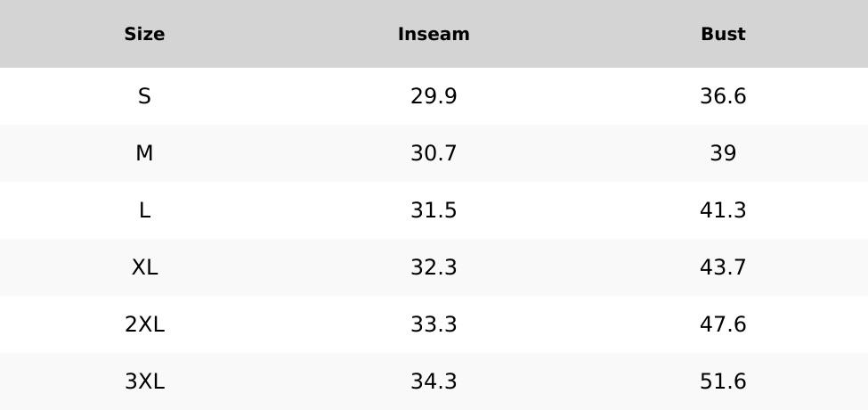Click the Bust column header

[723, 34]
